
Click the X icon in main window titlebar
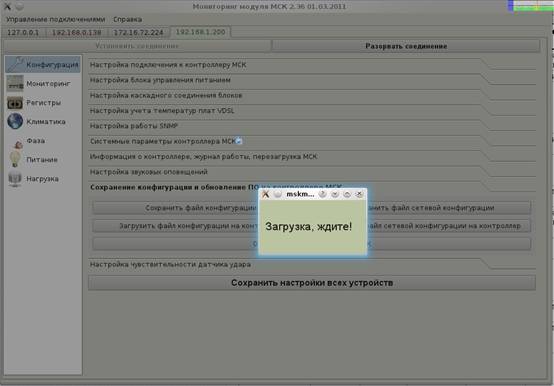click(x=7, y=6)
